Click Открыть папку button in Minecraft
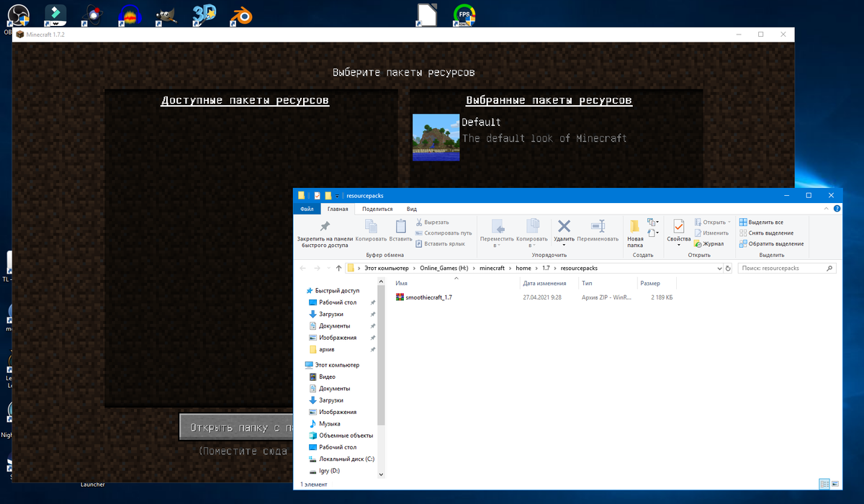864x504 pixels. (237, 427)
